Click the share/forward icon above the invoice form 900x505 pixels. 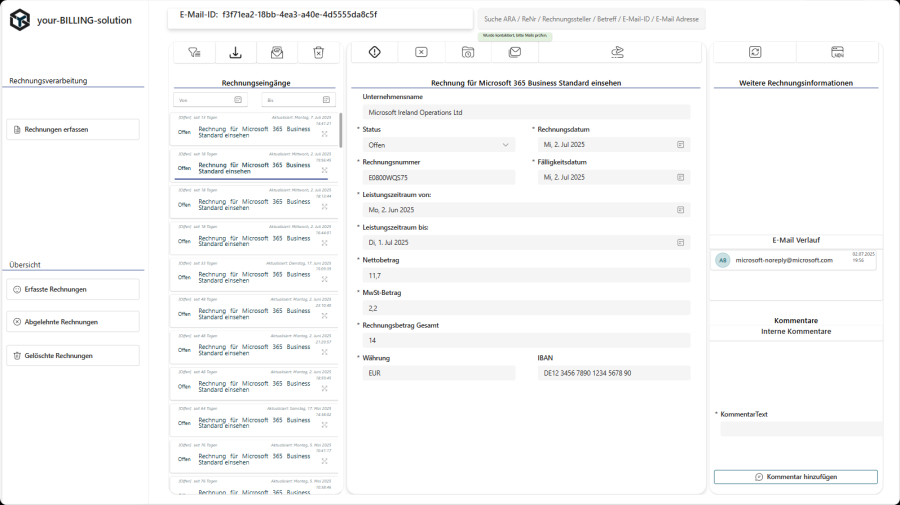617,52
